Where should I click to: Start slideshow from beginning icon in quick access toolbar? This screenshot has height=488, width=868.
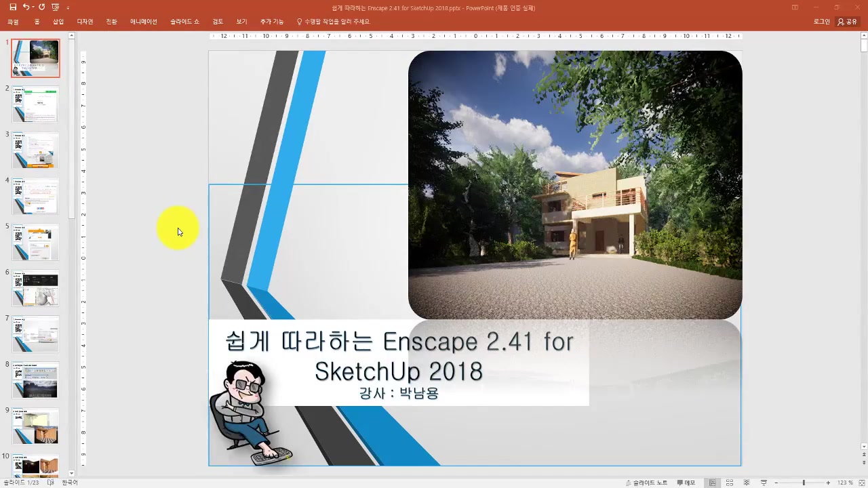(54, 7)
